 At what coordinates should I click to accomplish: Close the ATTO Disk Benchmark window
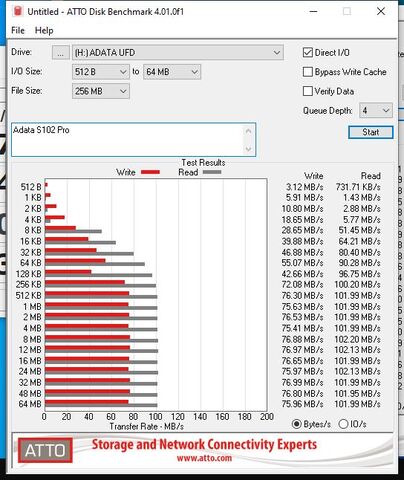point(381,11)
